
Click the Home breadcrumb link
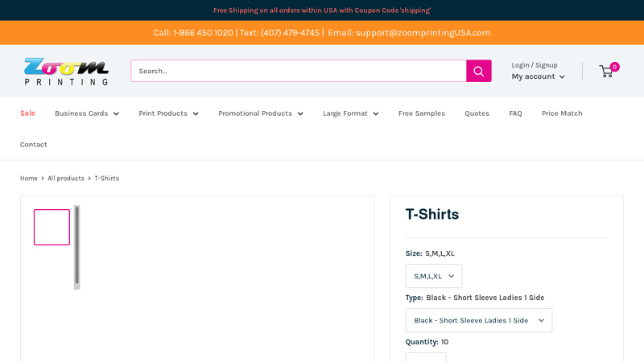[x=29, y=179]
